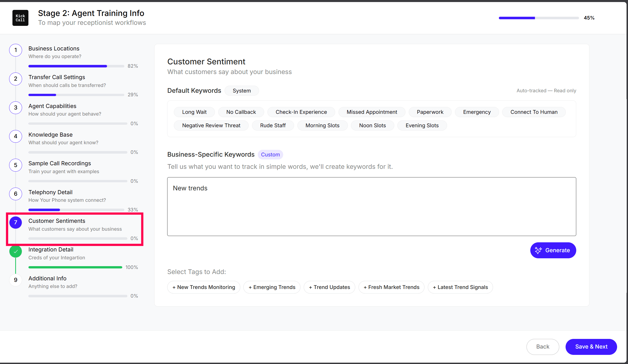
Task: Click Business Locations 82% progress bar
Action: [76, 66]
